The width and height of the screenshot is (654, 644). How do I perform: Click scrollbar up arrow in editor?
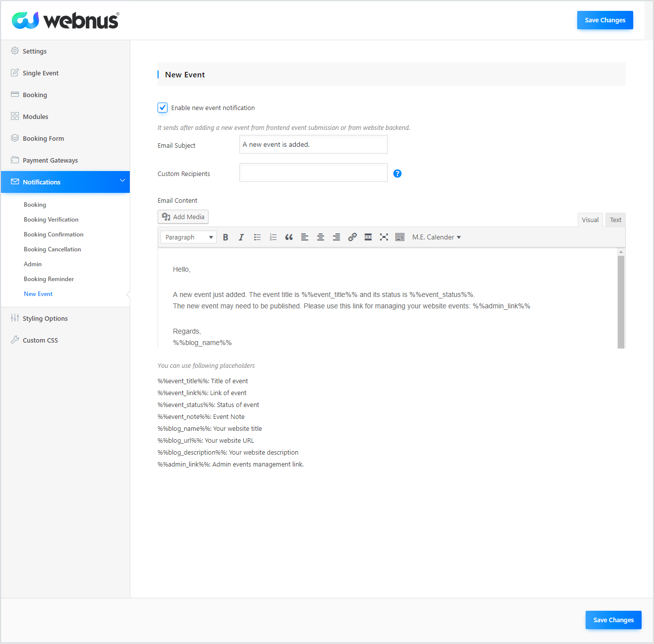[621, 252]
